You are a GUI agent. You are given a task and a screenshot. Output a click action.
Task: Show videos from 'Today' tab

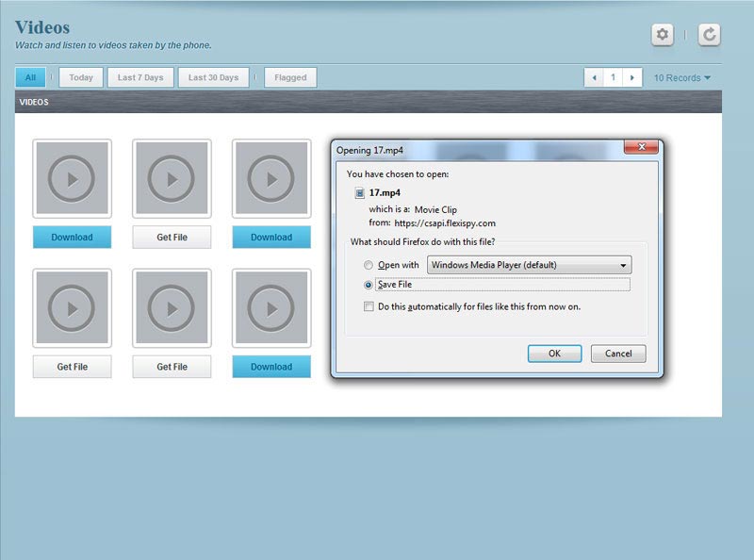pos(81,78)
